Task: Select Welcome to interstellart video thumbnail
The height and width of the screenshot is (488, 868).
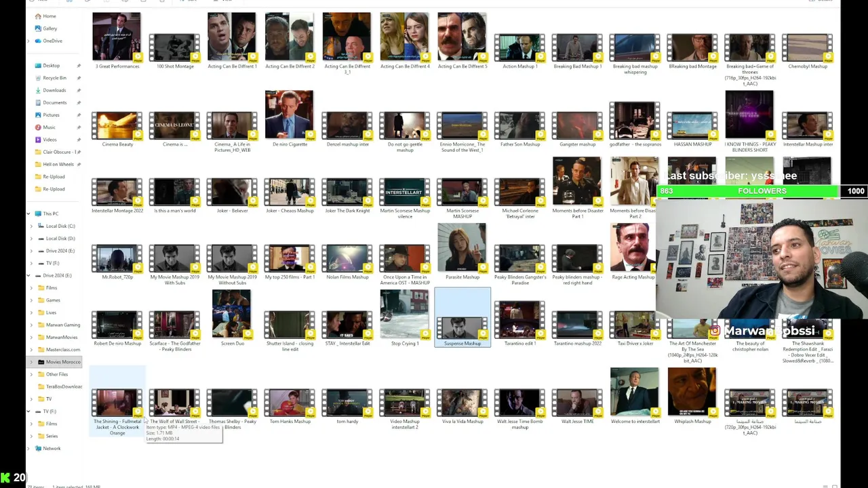Action: [x=635, y=392]
